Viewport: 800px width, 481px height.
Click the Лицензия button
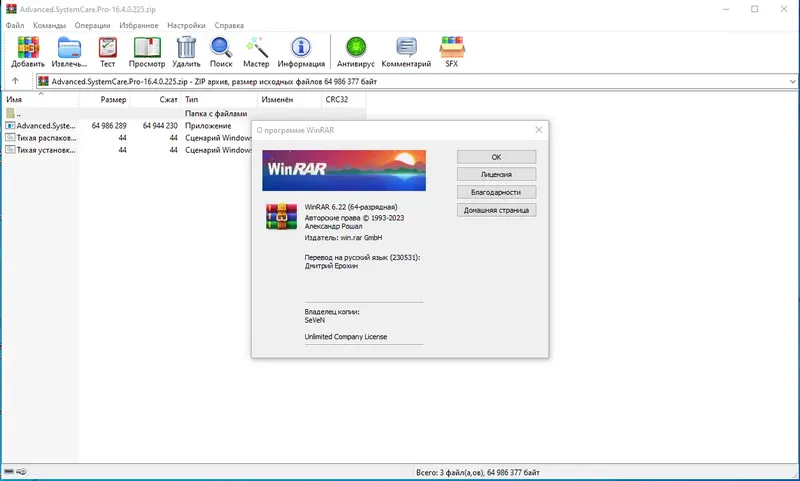tap(496, 174)
